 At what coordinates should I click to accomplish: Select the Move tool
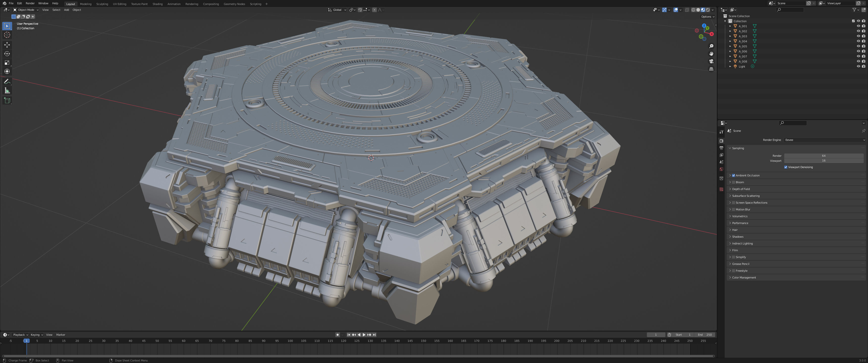(7, 45)
